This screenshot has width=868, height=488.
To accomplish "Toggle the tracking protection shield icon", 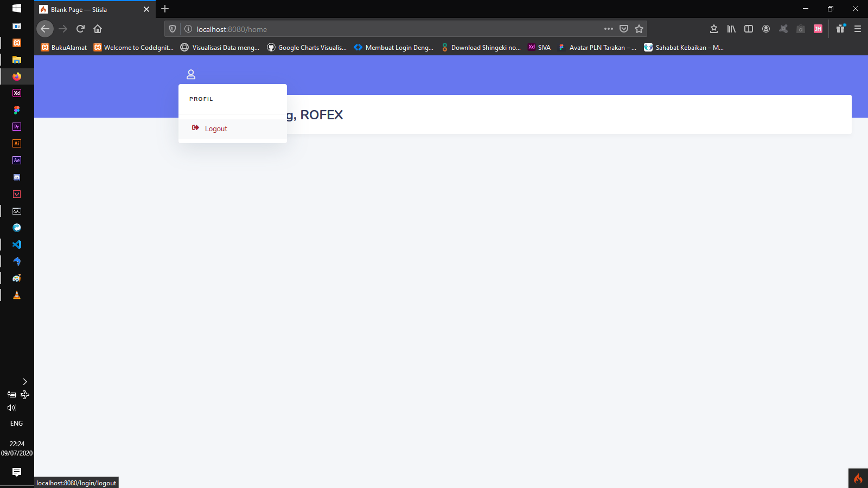I will point(172,29).
